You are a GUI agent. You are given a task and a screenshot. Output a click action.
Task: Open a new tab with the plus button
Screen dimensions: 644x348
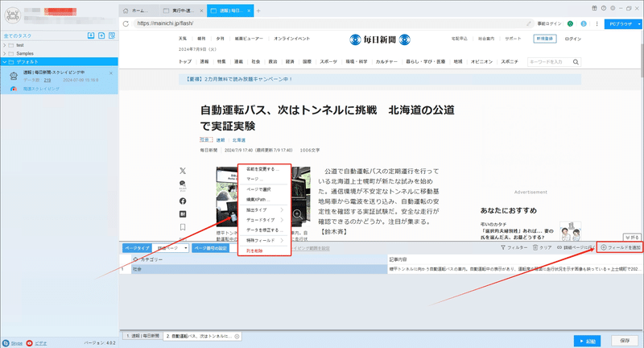pos(258,10)
